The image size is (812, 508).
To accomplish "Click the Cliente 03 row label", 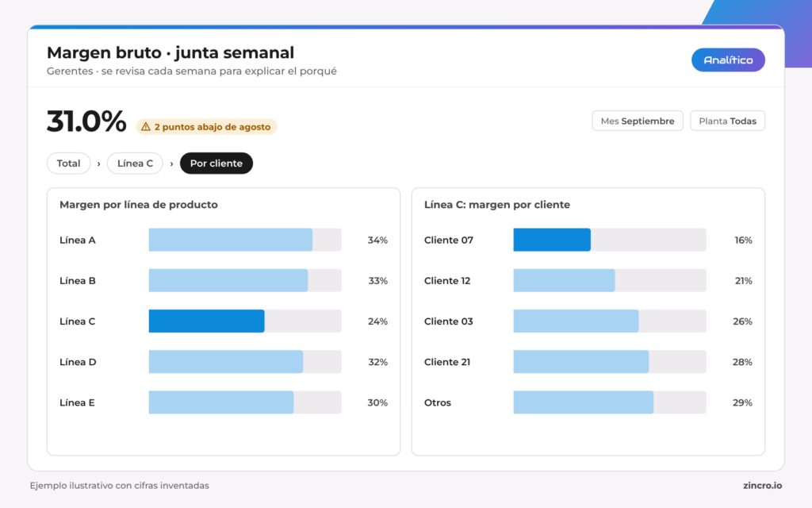I will (449, 321).
